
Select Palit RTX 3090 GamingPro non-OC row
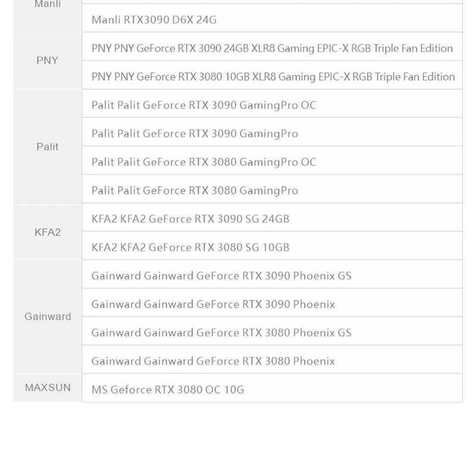click(x=195, y=133)
